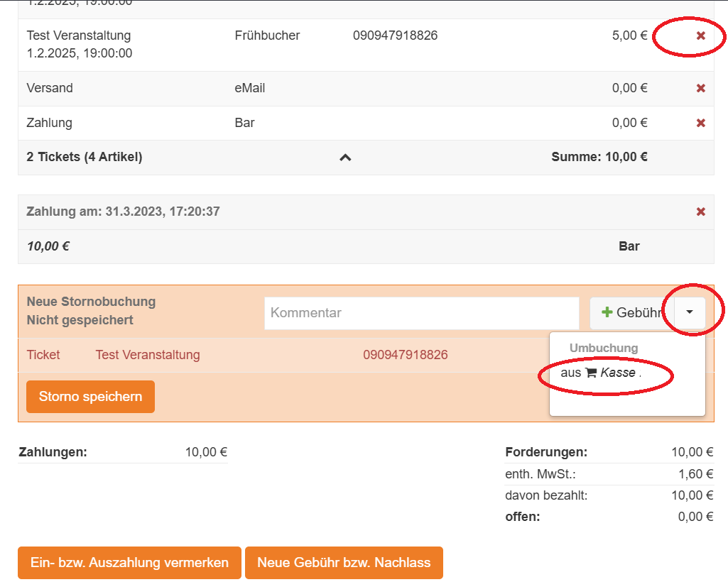Select 'aus Kasse' in Umbuchung menu
This screenshot has height=582, width=728.
coord(600,373)
